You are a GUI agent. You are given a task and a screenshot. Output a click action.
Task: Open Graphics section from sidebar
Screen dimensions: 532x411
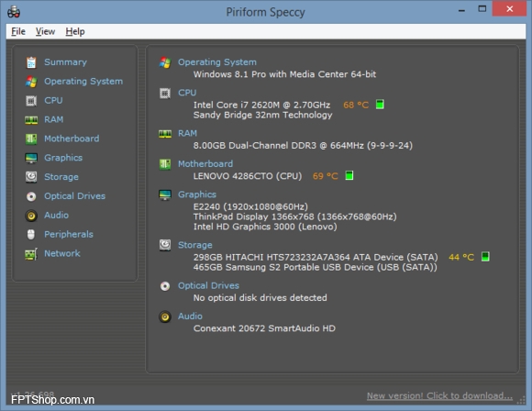63,158
